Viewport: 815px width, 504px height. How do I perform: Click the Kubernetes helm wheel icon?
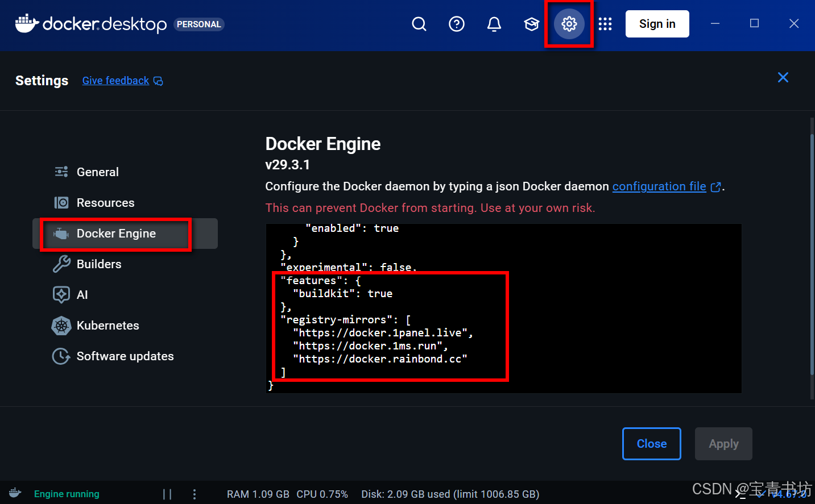point(61,326)
